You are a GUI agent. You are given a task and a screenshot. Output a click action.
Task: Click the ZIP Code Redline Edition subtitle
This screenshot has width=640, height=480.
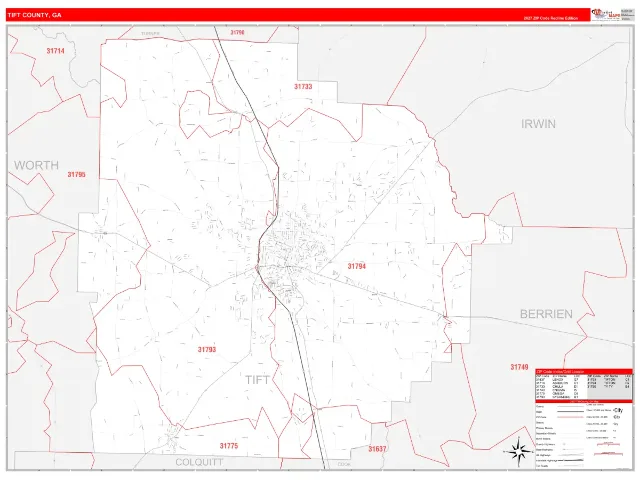551,18
